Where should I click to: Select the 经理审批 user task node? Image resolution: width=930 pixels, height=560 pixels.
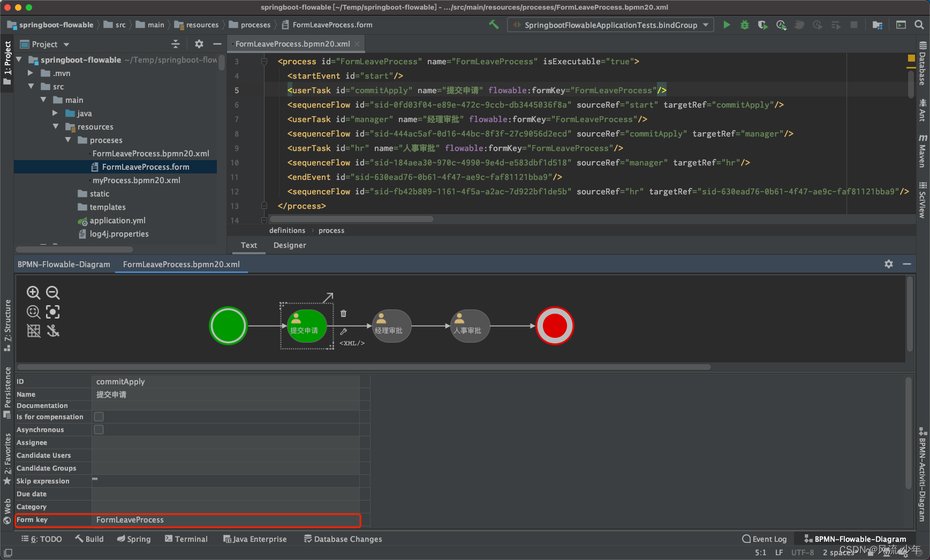coord(391,326)
